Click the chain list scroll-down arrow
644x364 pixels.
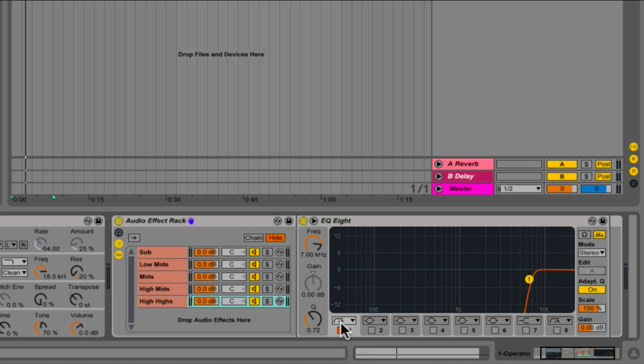tap(131, 328)
